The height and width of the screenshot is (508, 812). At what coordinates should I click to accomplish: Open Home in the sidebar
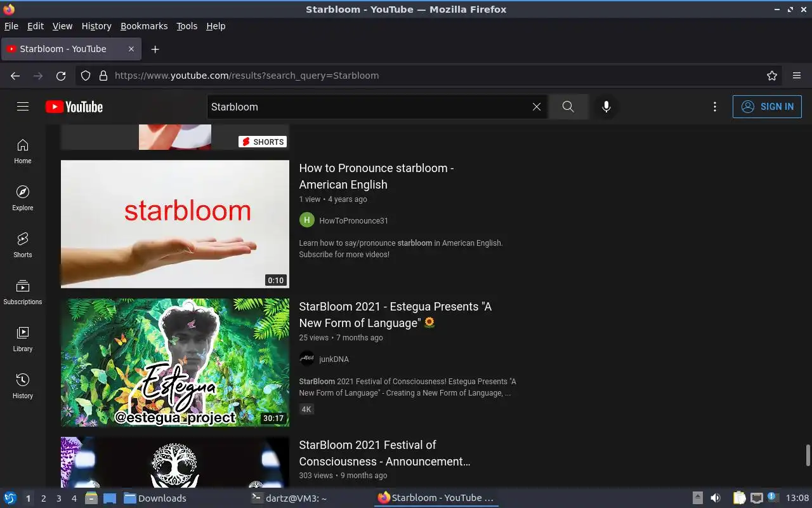[x=23, y=151]
